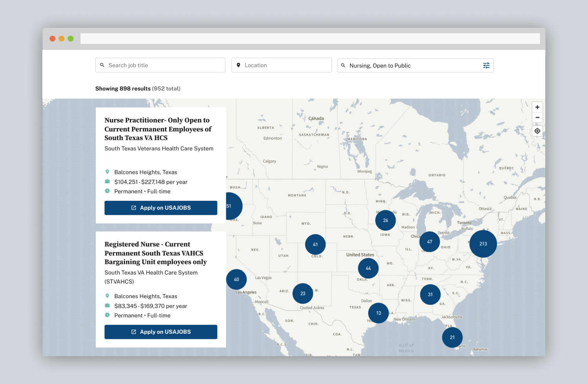Select the 26 jobs map cluster
The width and height of the screenshot is (588, 384).
386,220
